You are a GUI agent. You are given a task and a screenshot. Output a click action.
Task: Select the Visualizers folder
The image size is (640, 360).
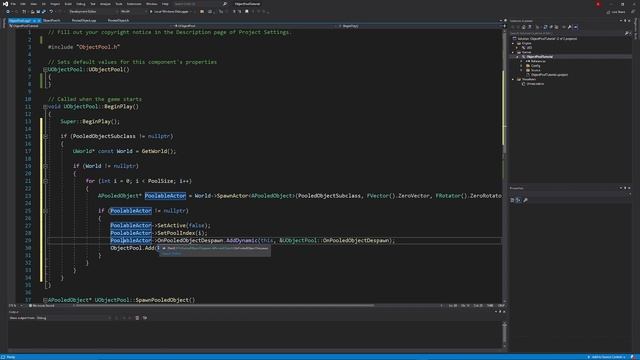(x=529, y=79)
